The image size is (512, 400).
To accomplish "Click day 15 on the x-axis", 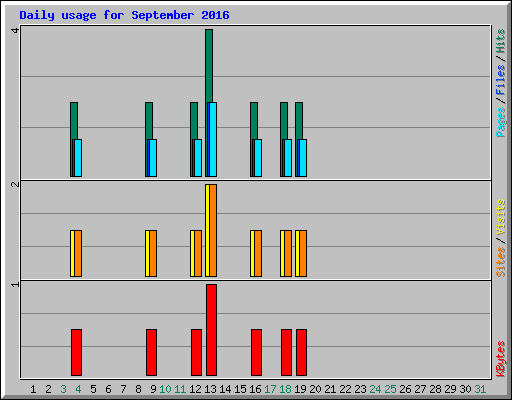I will point(240,389).
